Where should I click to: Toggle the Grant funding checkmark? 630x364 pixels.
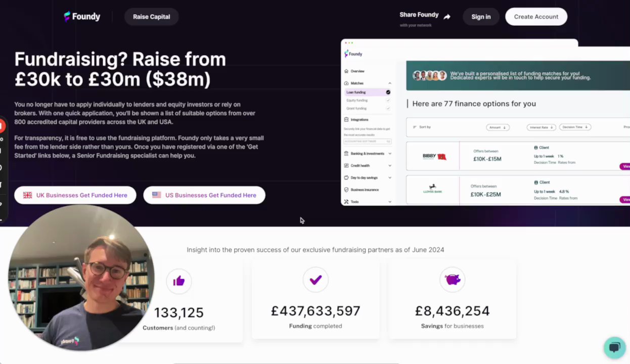pos(388,108)
